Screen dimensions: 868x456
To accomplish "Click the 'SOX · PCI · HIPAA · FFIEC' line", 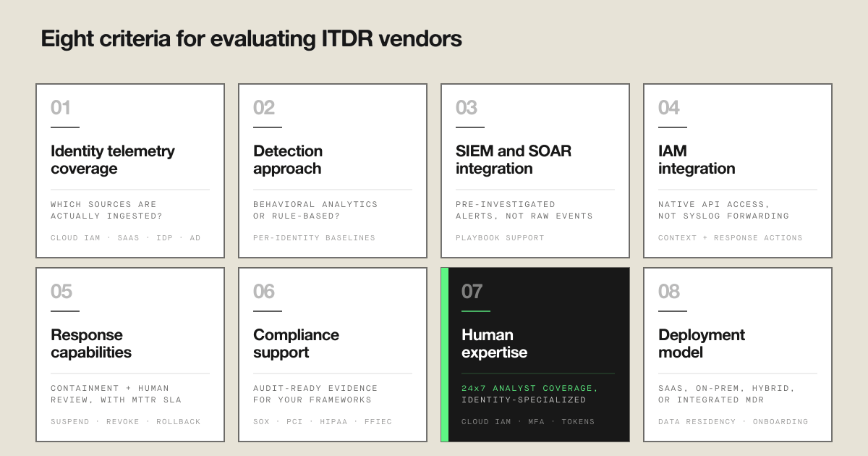I will 323,421.
